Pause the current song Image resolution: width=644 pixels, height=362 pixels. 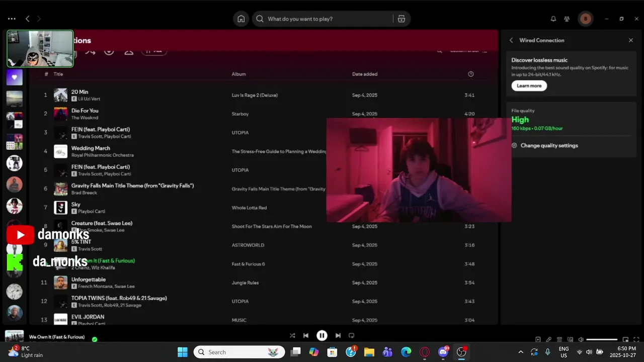pos(322,335)
